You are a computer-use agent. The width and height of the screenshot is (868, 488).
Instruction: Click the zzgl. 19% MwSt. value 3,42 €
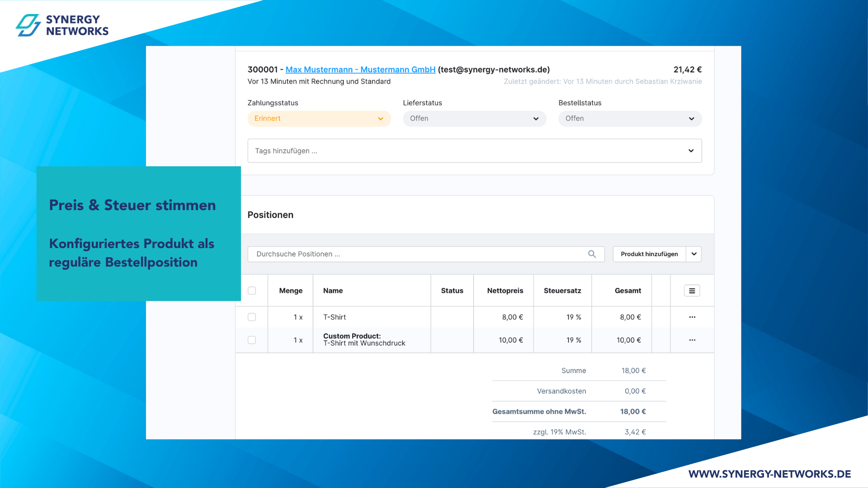pyautogui.click(x=635, y=432)
